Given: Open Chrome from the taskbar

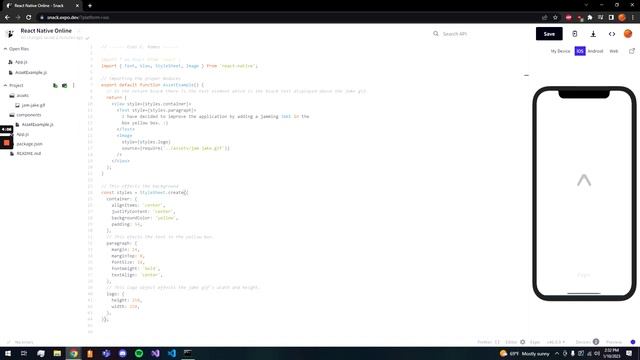Looking at the screenshot, I should 73,353.
